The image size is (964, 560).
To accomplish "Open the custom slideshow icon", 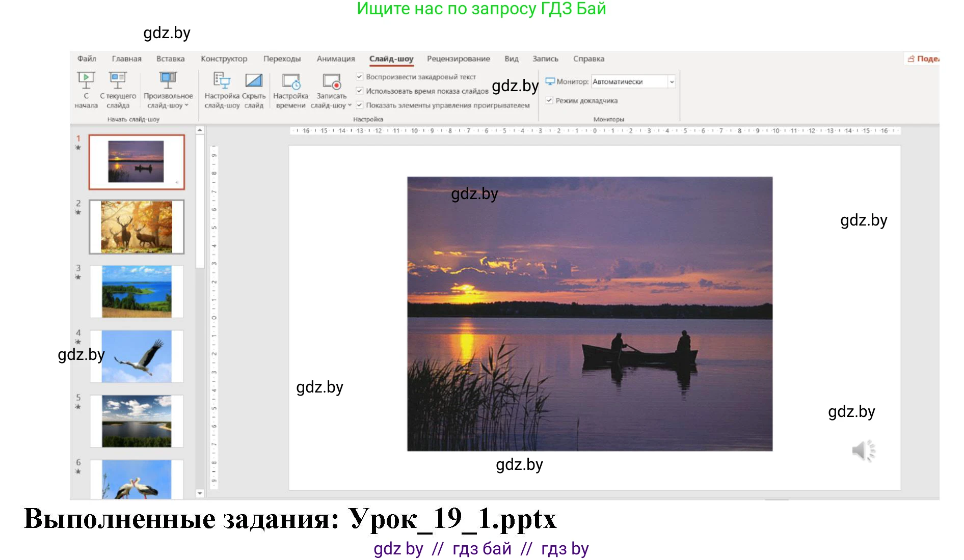I will pyautogui.click(x=168, y=81).
